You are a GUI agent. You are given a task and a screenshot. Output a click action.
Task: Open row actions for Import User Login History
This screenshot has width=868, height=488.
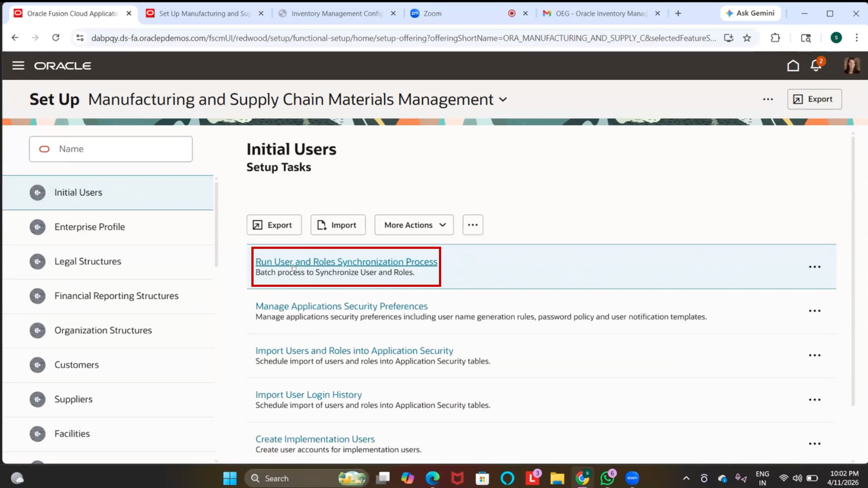click(815, 400)
